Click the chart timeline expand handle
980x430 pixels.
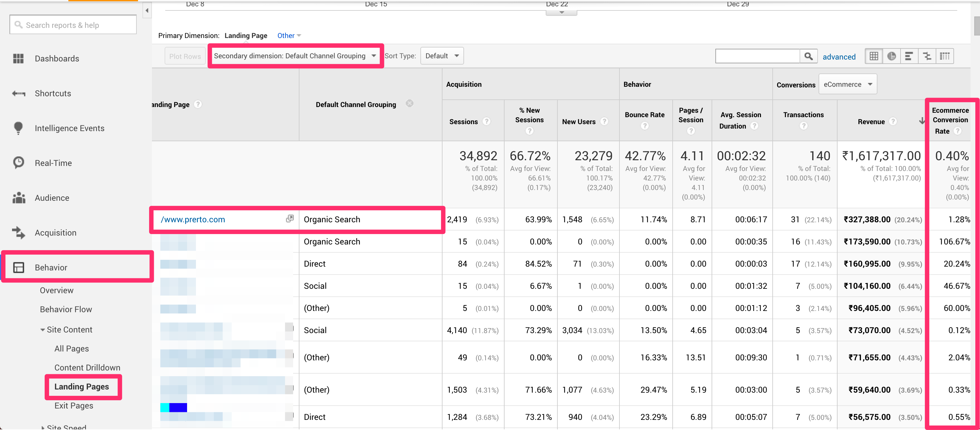562,13
